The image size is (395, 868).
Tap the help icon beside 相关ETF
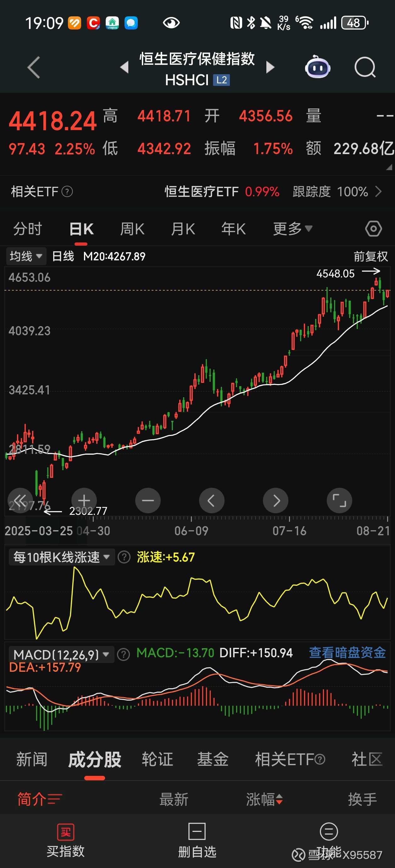coord(67,192)
